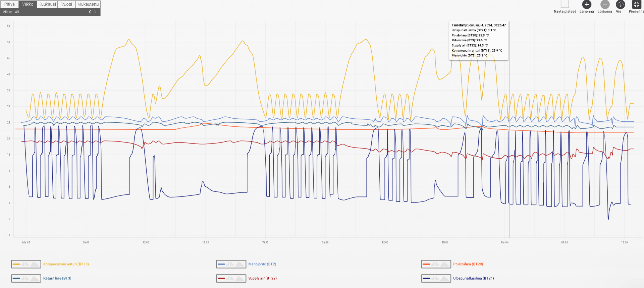Click the chart type selector for Kompressorin anturi (BT18)
The width and height of the screenshot is (644, 288).
[26, 264]
